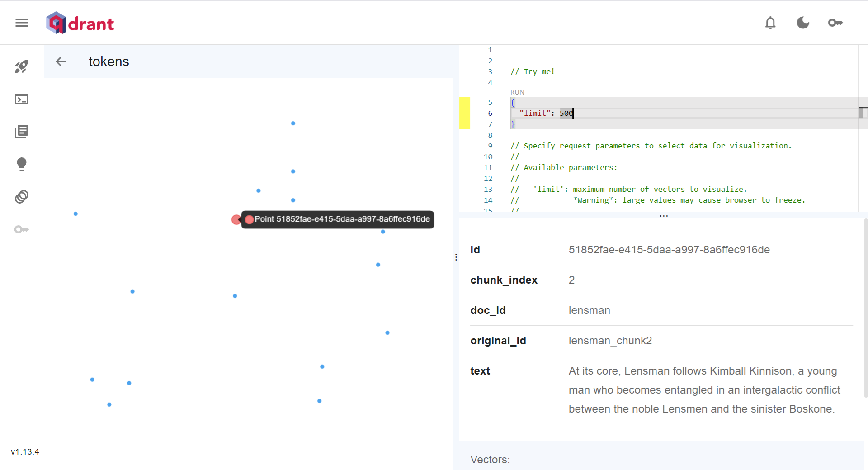The image size is (868, 470).
Task: Select the highlighted red point on chart
Action: [236, 219]
